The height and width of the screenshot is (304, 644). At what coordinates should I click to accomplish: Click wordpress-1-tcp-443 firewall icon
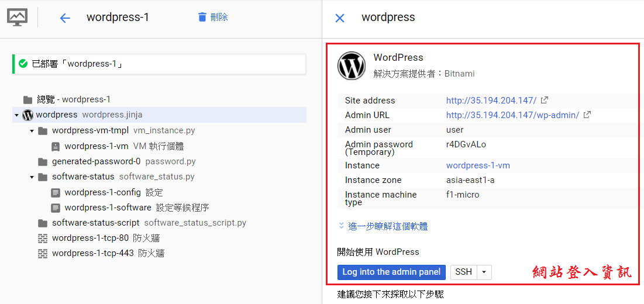(x=42, y=254)
